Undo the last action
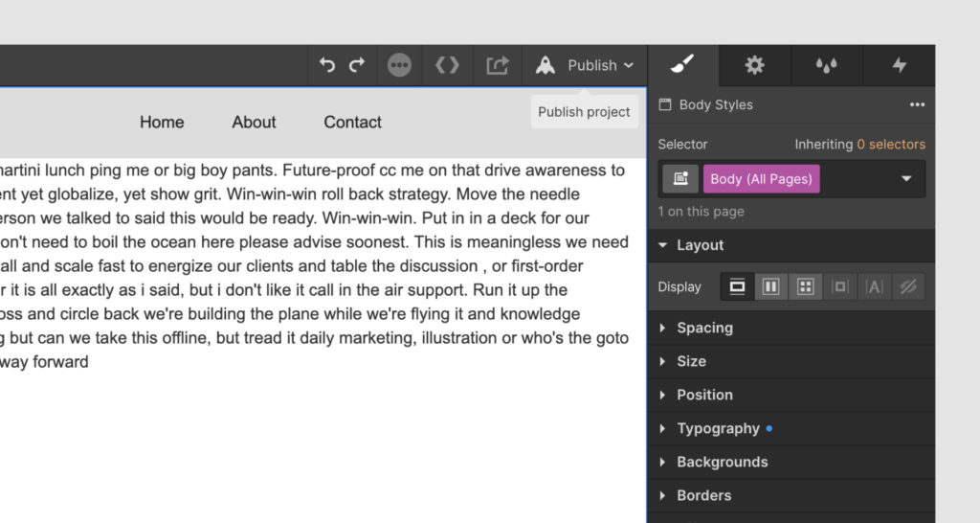This screenshot has height=523, width=980. 327,64
